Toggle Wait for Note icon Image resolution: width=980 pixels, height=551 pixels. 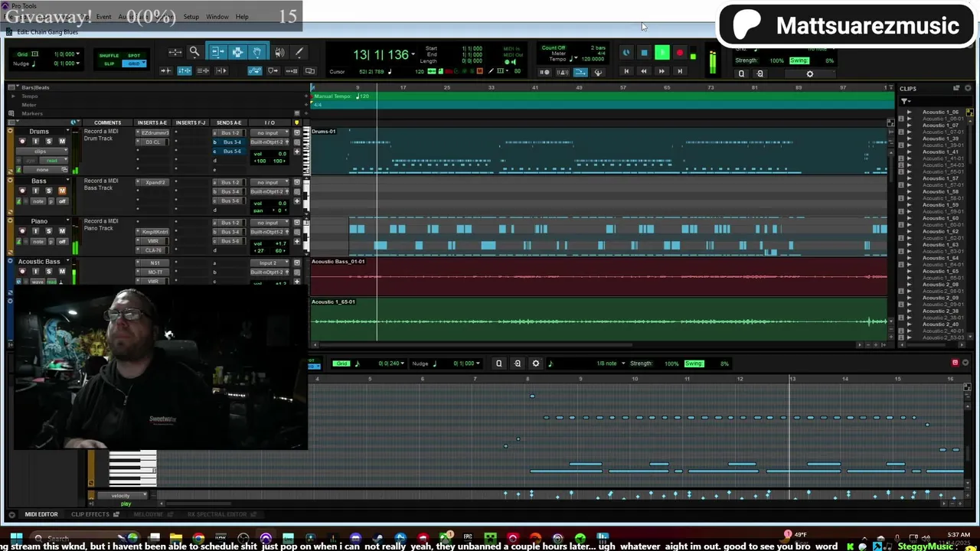coord(545,73)
